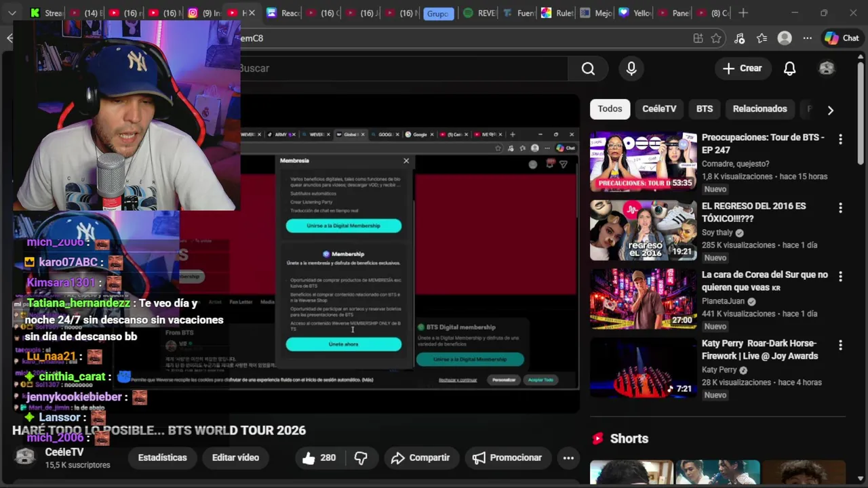Open Preocupaciones: Tour de BTS video title
The width and height of the screenshot is (868, 488).
[763, 144]
